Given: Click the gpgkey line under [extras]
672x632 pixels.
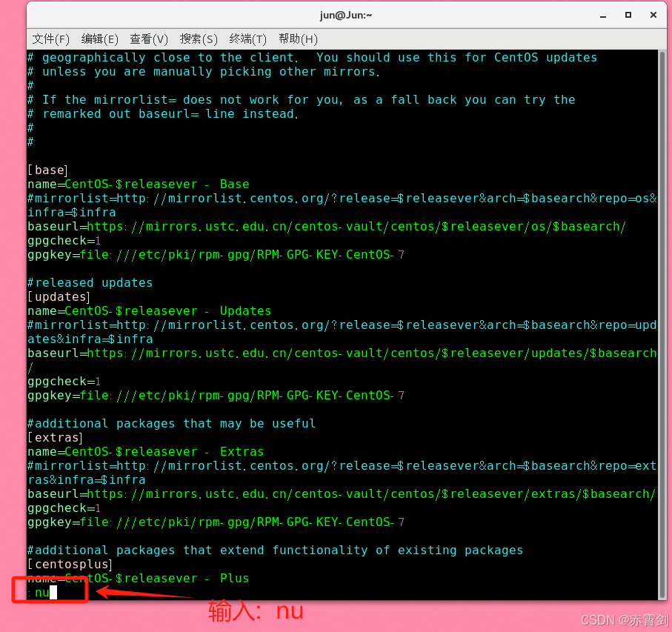Looking at the screenshot, I should [216, 522].
